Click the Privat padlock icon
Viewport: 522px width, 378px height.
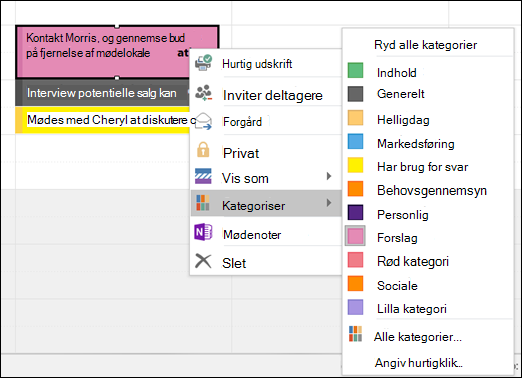coord(203,150)
